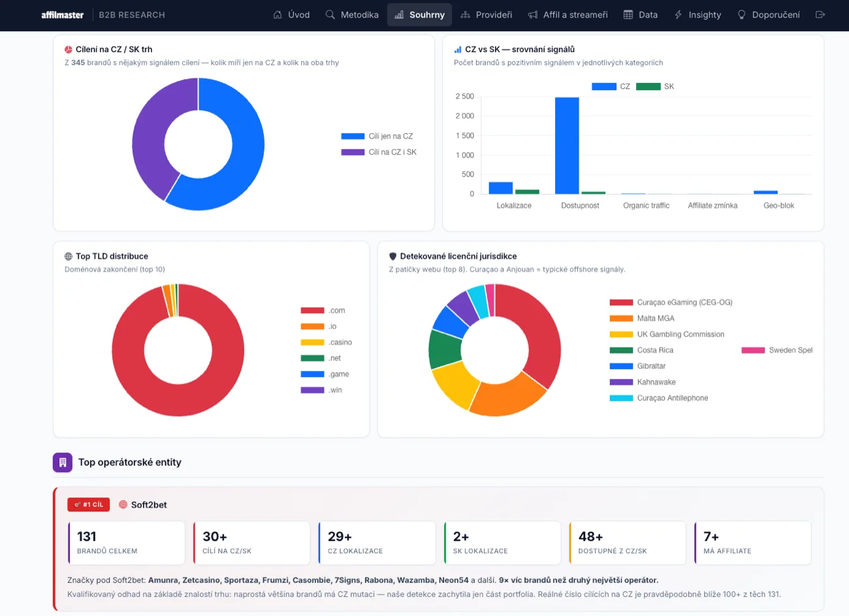Toggle the Cílí jen na CZ legend
849x616 pixels.
tap(377, 137)
